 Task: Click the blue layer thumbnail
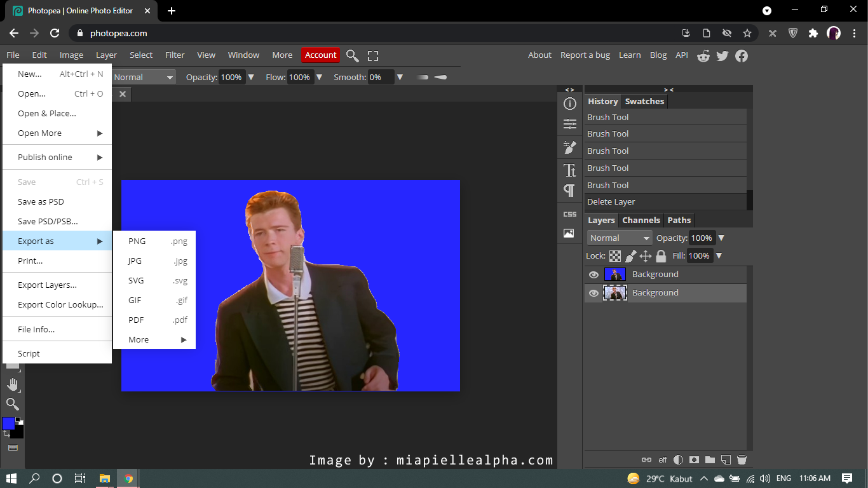click(x=615, y=274)
